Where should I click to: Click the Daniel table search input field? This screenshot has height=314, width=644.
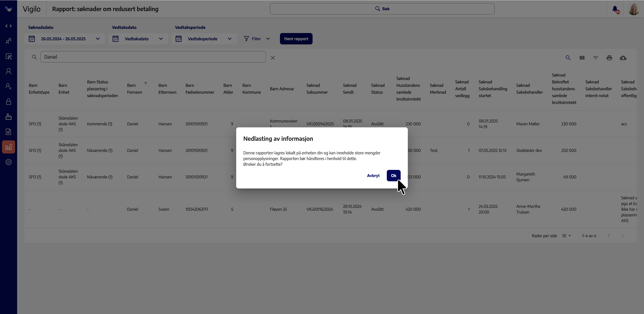point(153,57)
